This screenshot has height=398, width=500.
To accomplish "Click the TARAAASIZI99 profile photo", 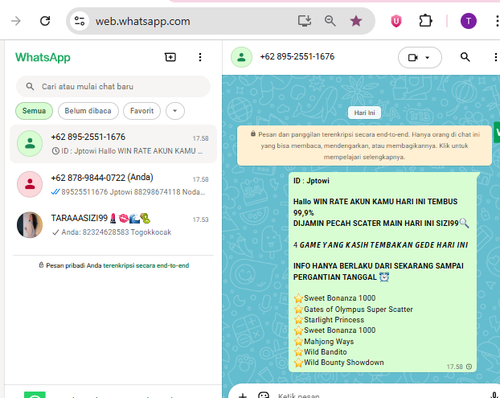I will [30, 225].
